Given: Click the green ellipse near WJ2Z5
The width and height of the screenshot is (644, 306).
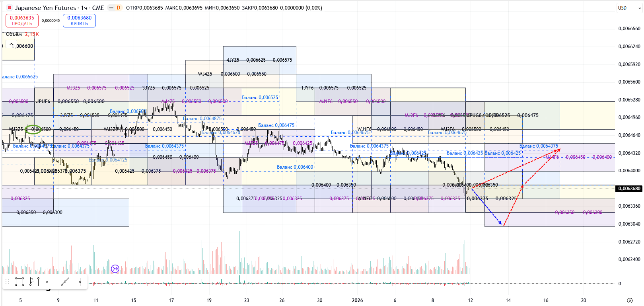Looking at the screenshot, I should tap(33, 129).
